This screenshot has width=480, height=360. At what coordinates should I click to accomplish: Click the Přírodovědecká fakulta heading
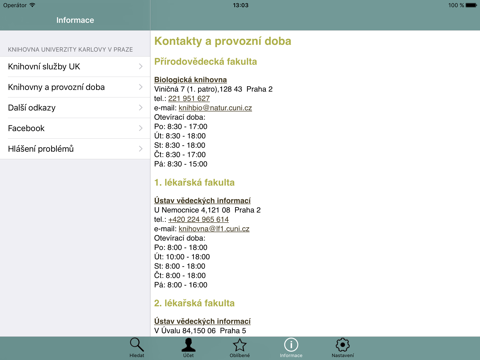[206, 62]
